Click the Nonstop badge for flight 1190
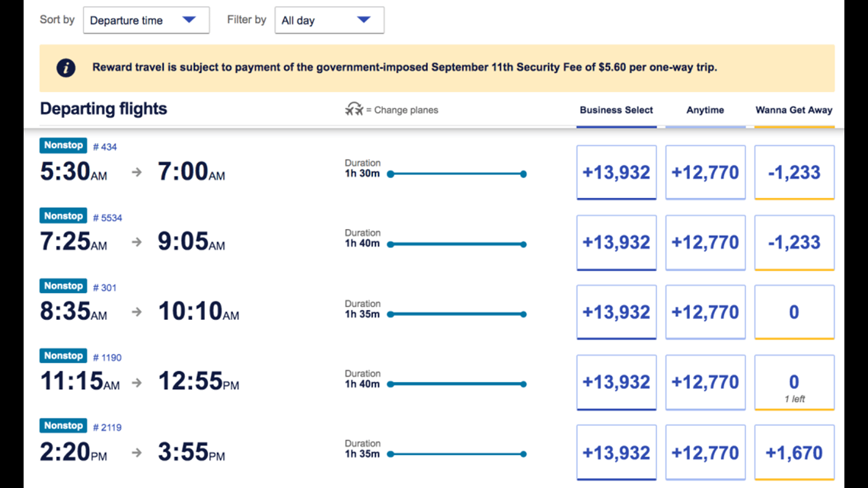This screenshot has width=868, height=488. point(63,356)
